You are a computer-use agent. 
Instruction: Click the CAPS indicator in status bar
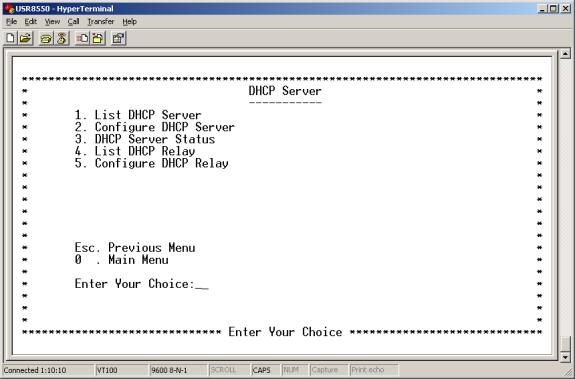coord(262,370)
